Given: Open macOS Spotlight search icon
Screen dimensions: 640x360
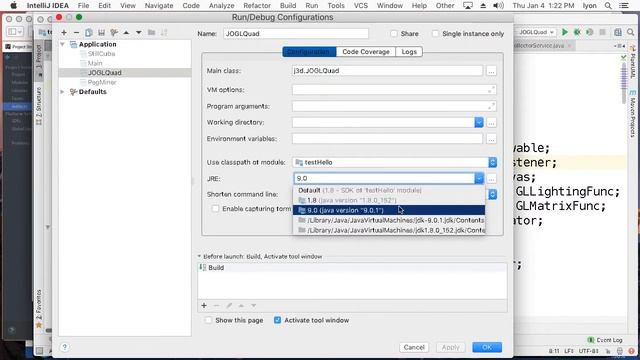Looking at the screenshot, I should [608, 6].
